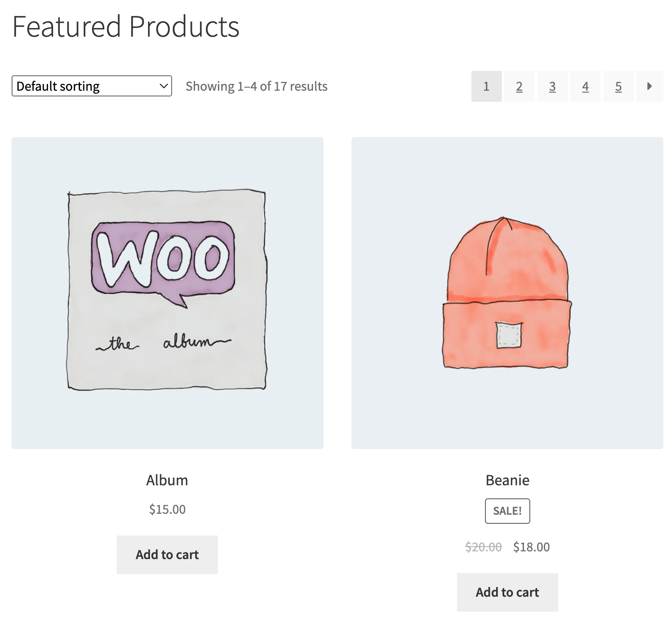Jump to page 3 of results
Screen dimensions: 672x630
552,86
